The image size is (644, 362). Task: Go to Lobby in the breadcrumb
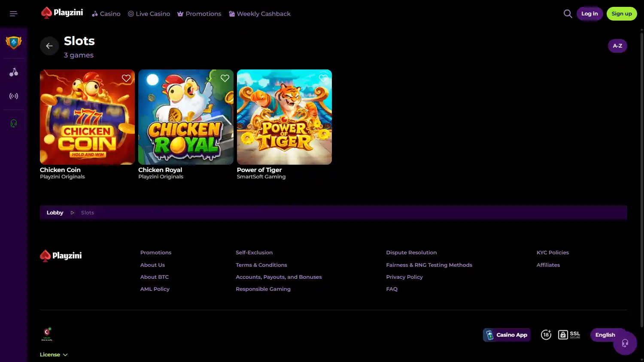click(x=55, y=213)
